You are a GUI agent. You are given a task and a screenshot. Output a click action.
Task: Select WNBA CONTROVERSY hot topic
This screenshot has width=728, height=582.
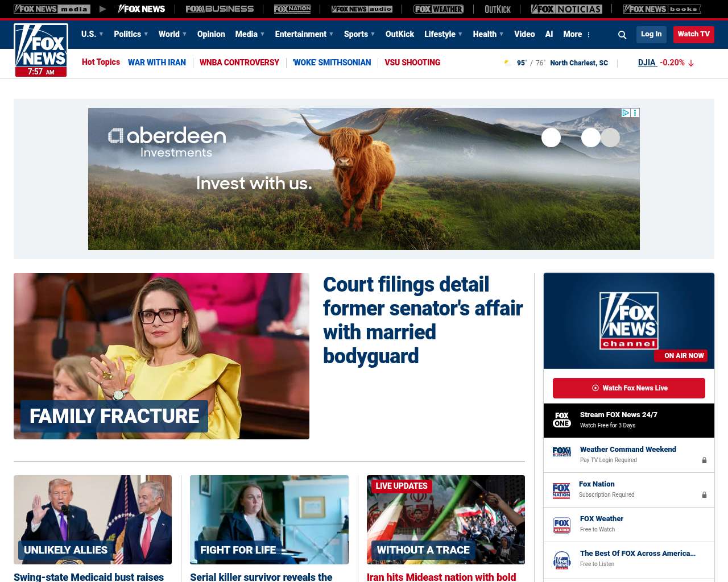[x=239, y=63]
